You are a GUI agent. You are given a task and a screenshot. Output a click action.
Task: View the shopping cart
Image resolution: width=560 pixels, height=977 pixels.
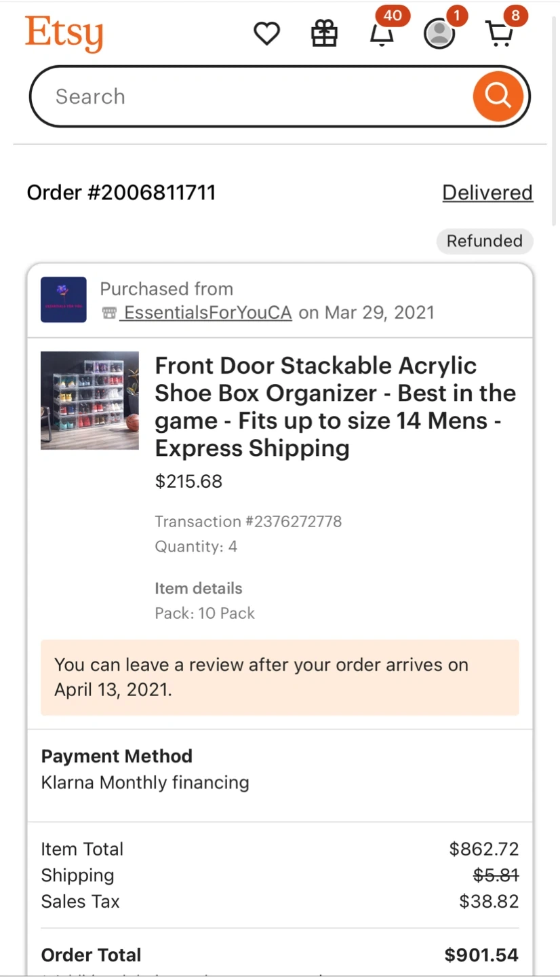[500, 33]
